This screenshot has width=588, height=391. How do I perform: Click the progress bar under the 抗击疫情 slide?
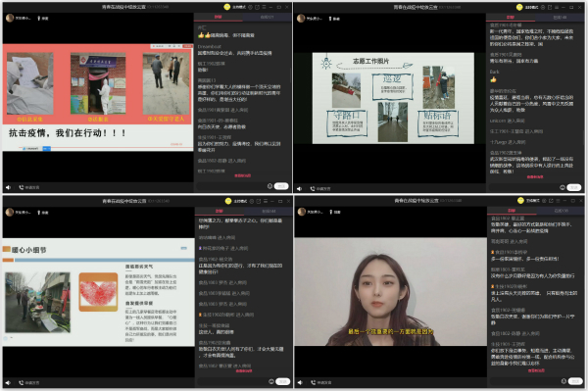[97, 148]
